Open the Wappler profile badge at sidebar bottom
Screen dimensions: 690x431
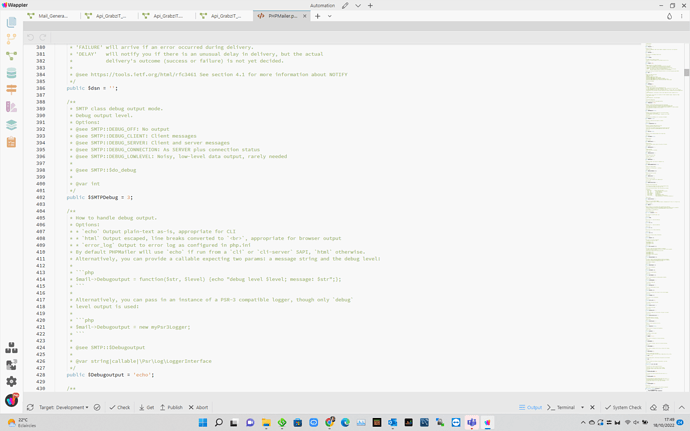coord(11,400)
